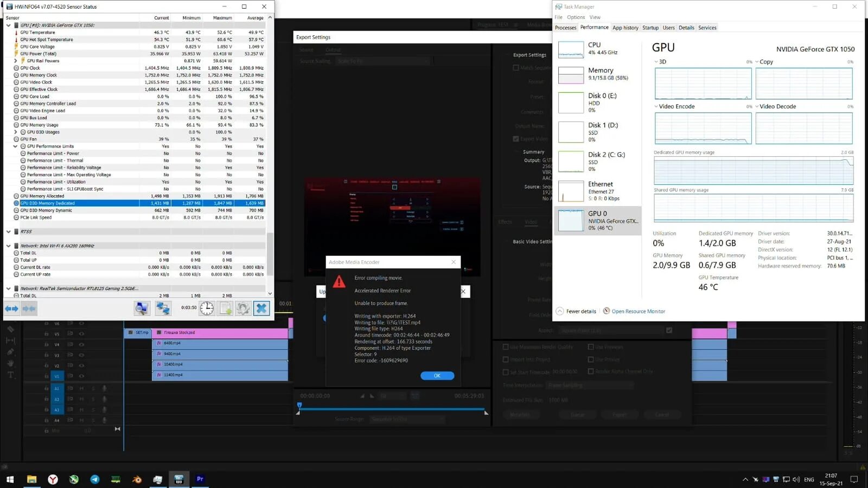This screenshot has width=868, height=488.
Task: Collapse GPU [#0] NVIDIA GeForce GTX 1050 node
Action: (8, 25)
